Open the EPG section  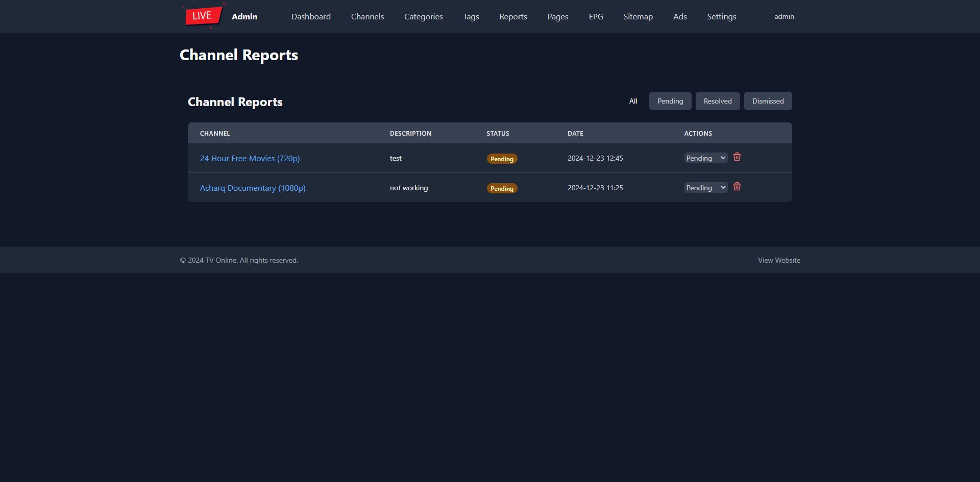(x=596, y=16)
